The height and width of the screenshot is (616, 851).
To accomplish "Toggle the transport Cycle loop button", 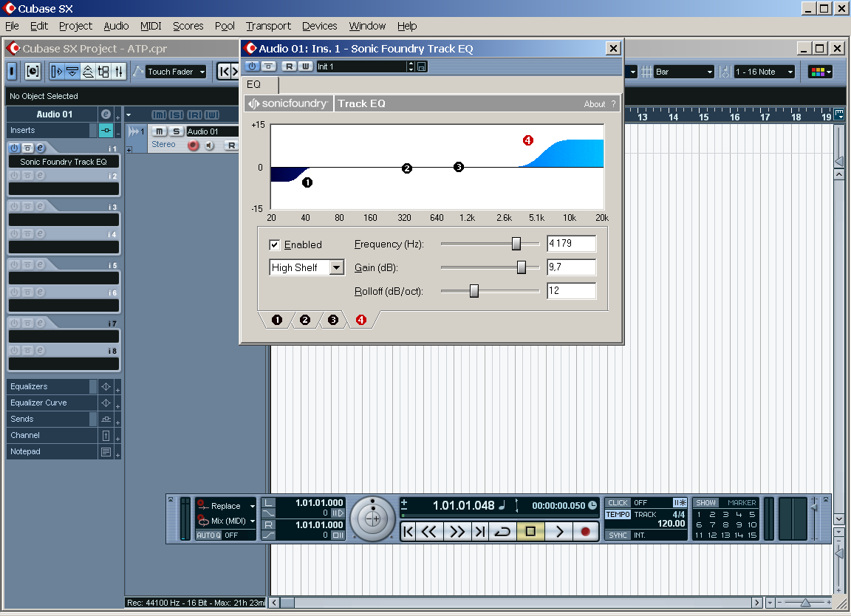I will [502, 531].
